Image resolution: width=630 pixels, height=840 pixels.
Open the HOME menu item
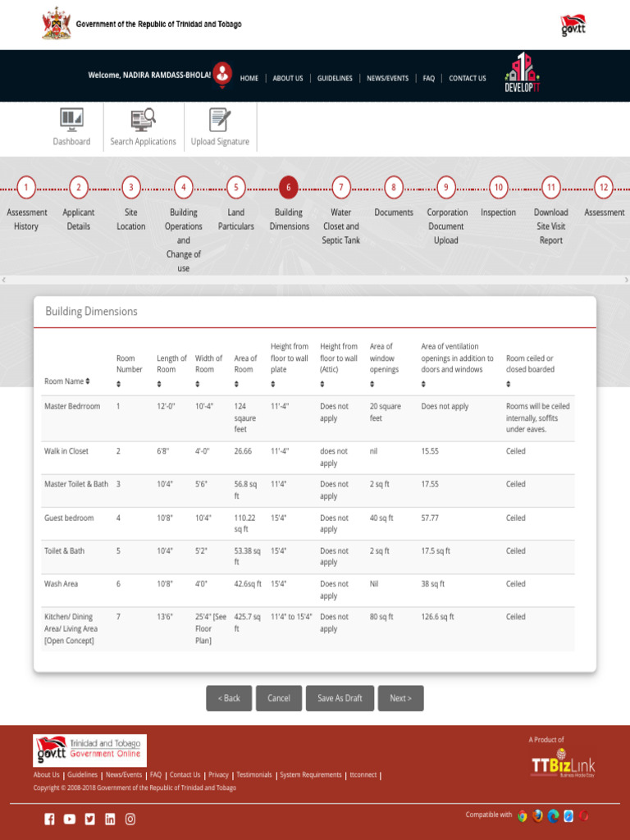(249, 78)
